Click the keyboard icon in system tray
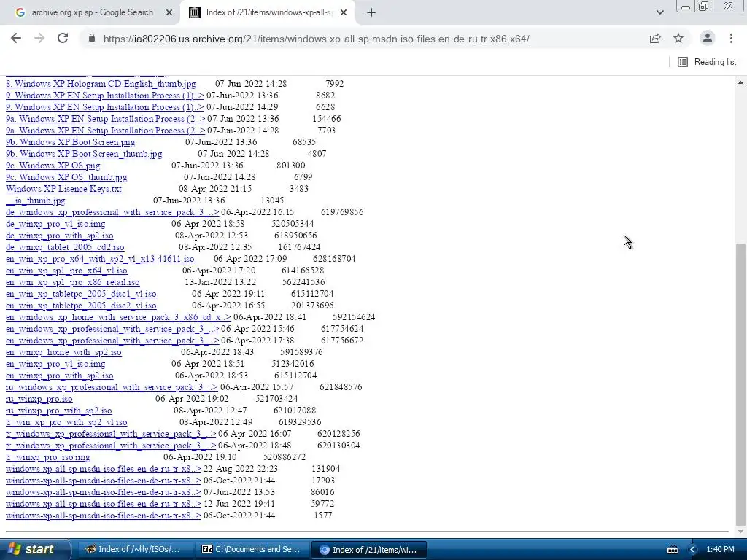 click(x=672, y=550)
